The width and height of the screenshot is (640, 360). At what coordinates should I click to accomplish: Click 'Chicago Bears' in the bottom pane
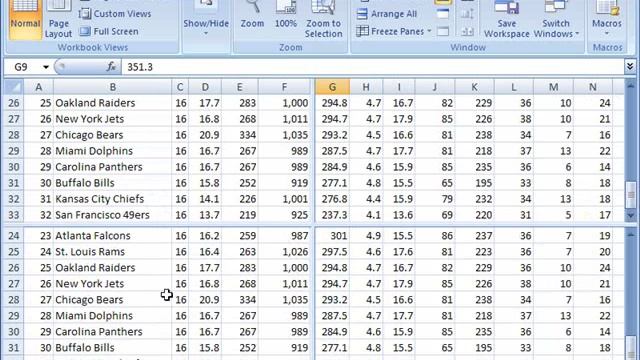(x=112, y=300)
